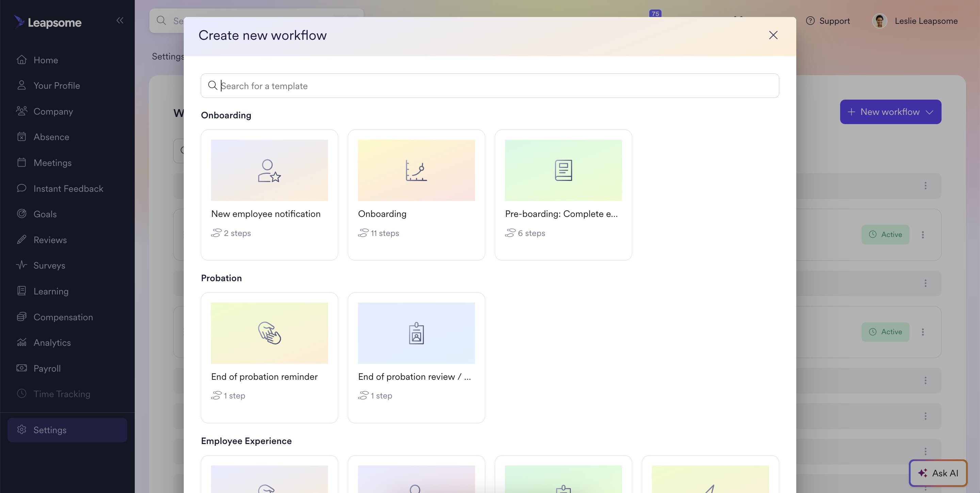980x493 pixels.
Task: Open the Leslie Leapsome user menu
Action: (915, 21)
